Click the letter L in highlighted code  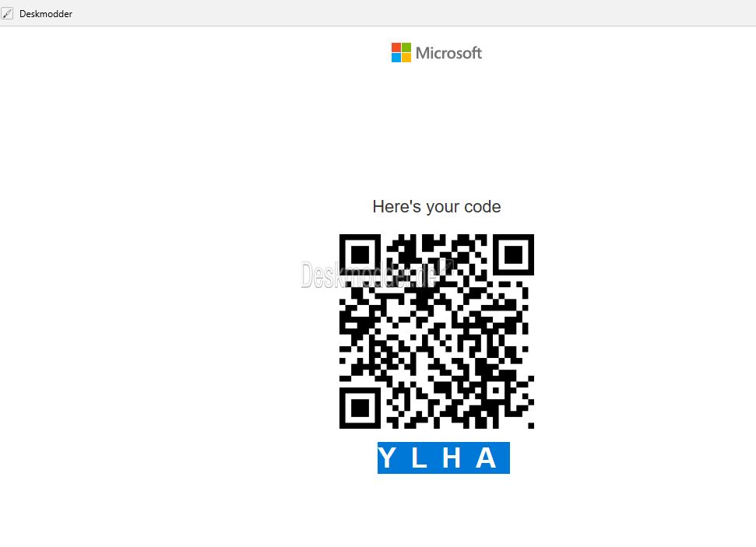(419, 458)
